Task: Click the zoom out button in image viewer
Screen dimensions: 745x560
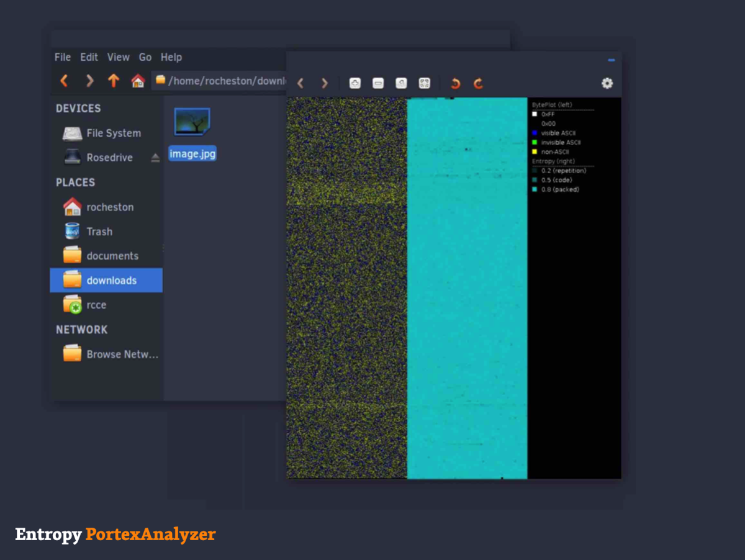Action: [378, 83]
